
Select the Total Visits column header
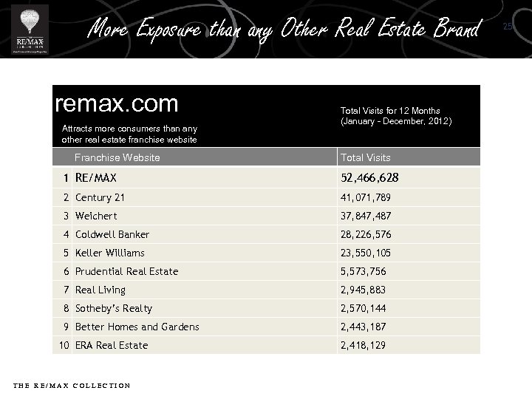(x=366, y=157)
